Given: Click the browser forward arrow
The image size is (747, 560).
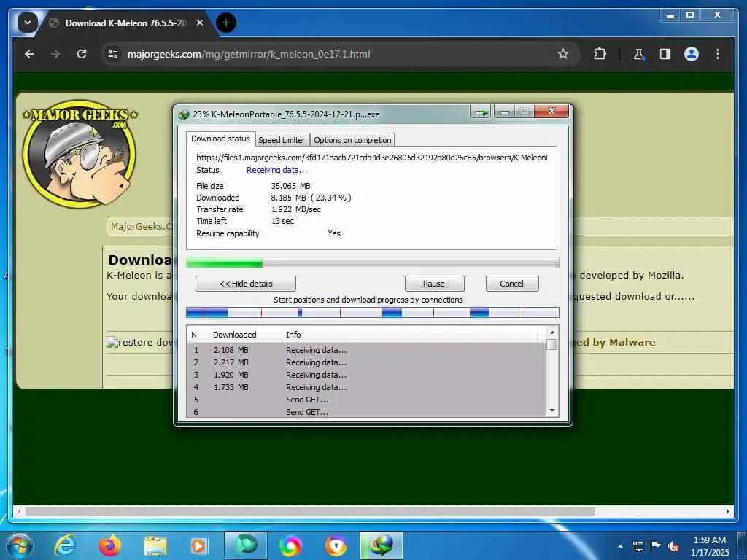Looking at the screenshot, I should (x=55, y=54).
